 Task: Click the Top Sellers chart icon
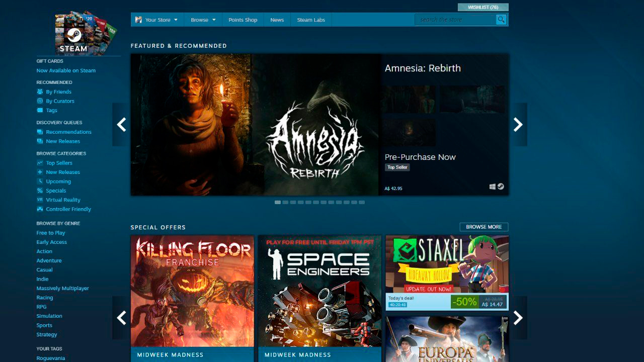click(40, 163)
